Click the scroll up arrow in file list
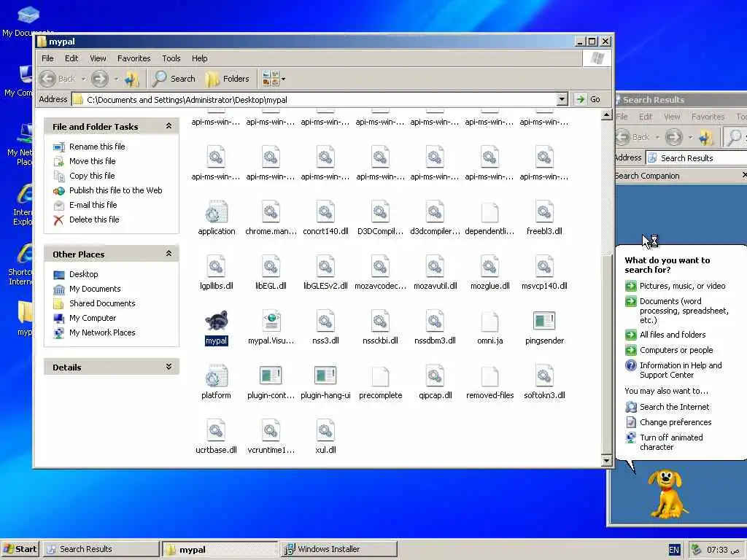 click(606, 114)
